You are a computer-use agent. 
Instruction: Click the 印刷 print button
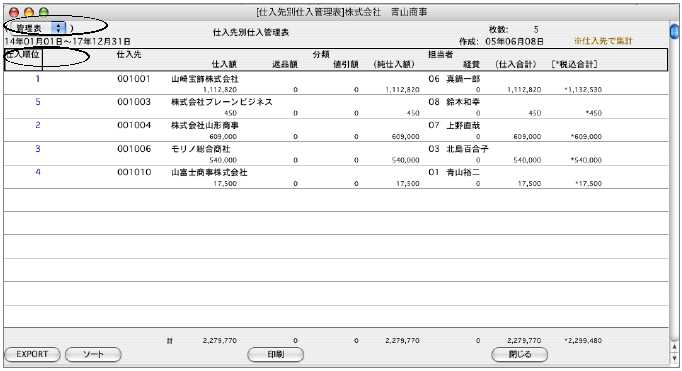pos(276,354)
